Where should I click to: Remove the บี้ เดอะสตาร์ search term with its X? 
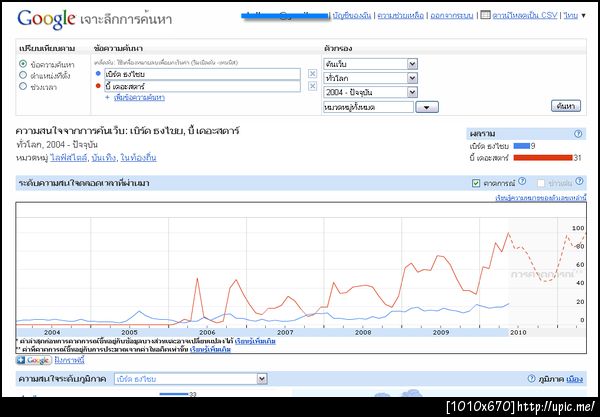click(x=312, y=86)
